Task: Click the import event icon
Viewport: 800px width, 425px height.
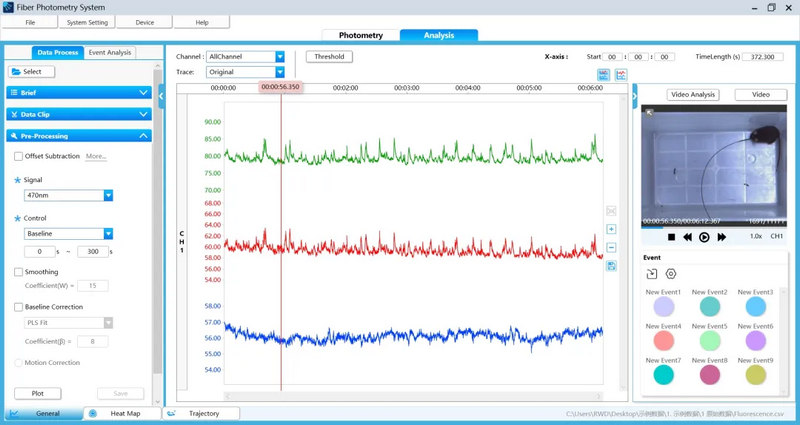Action: pos(652,274)
